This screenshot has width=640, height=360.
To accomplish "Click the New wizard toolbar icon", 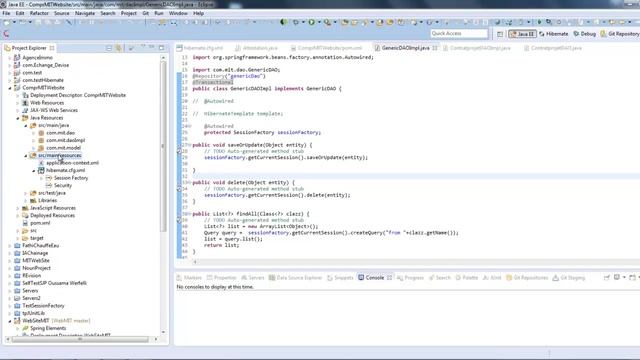I will click(x=7, y=22).
